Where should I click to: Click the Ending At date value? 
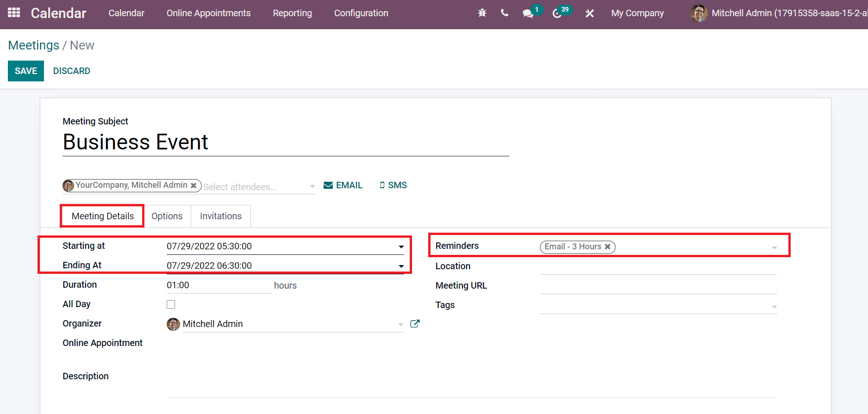click(x=209, y=266)
